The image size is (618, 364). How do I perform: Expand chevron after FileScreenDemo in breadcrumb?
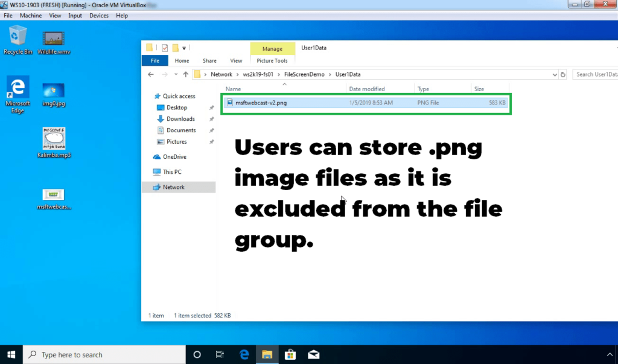(330, 74)
